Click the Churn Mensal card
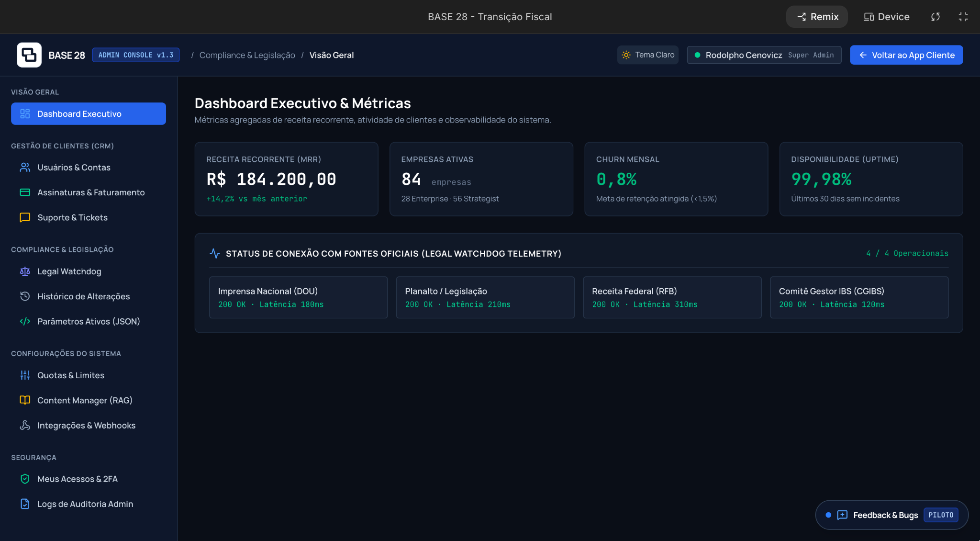This screenshot has height=541, width=980. [x=676, y=179]
